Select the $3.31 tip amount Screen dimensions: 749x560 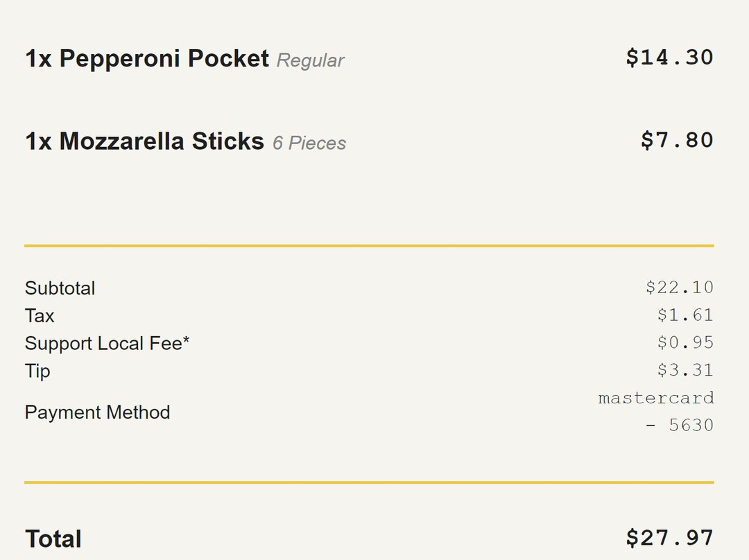685,370
